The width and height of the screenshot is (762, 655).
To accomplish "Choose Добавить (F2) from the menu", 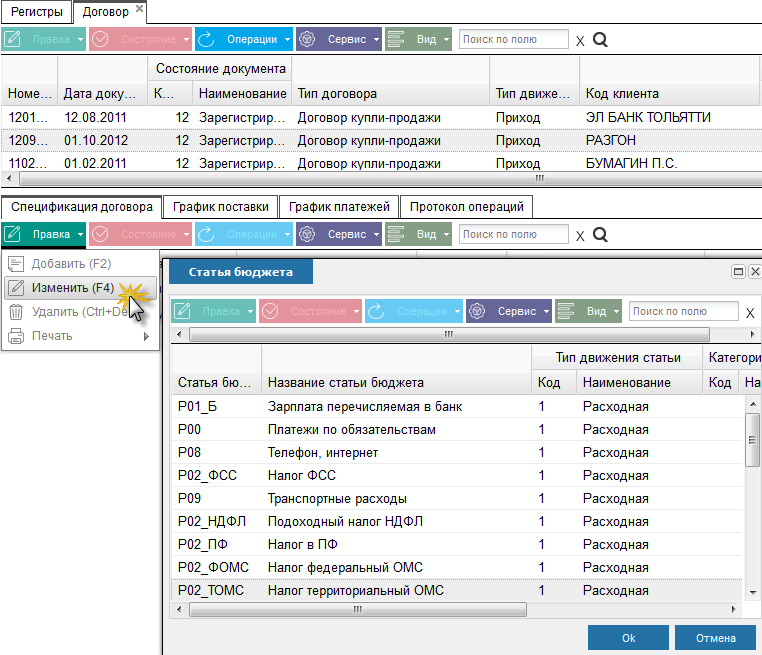I will click(81, 264).
